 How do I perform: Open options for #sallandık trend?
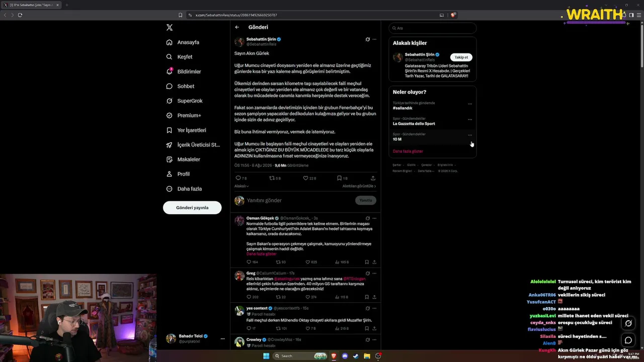[470, 104]
